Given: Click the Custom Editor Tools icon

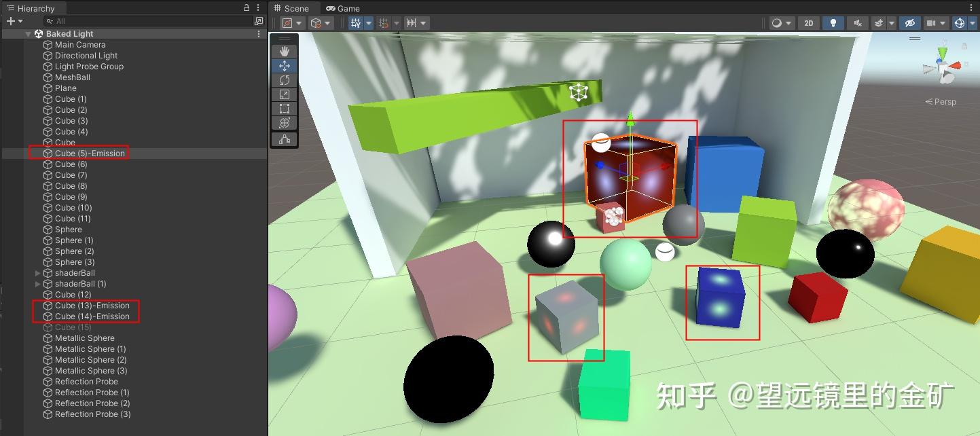Looking at the screenshot, I should click(x=284, y=138).
